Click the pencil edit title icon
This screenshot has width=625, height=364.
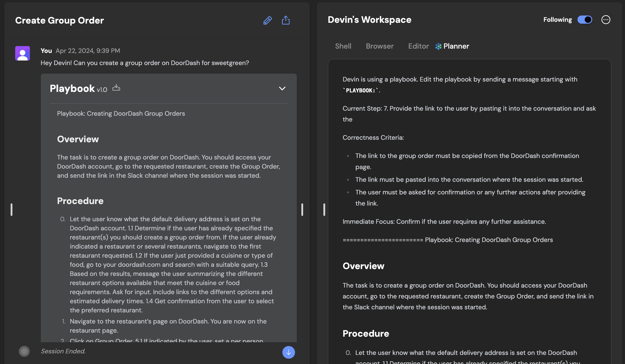tap(267, 20)
